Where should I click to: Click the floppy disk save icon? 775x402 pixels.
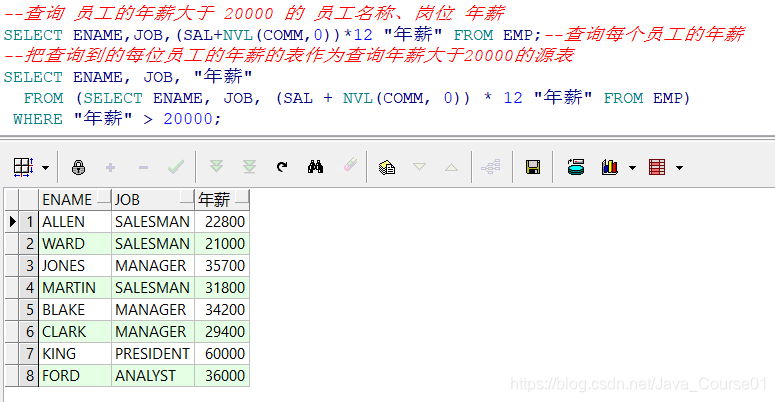pos(533,168)
